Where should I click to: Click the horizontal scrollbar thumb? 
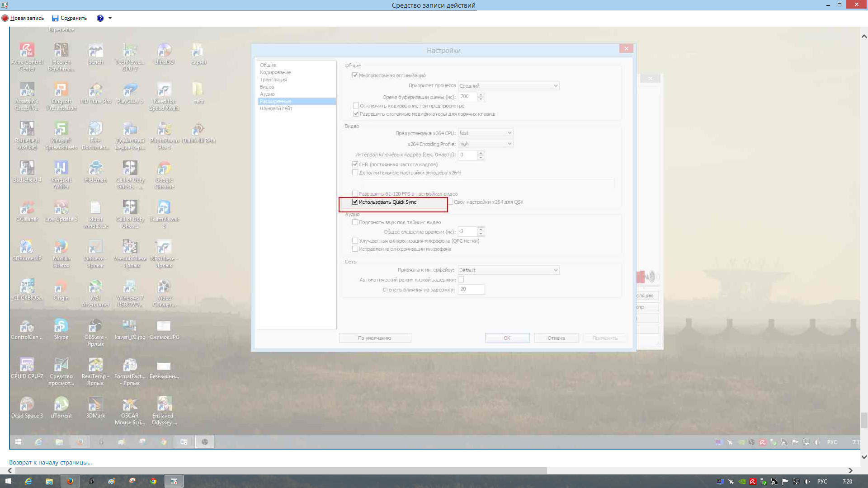tap(280, 470)
